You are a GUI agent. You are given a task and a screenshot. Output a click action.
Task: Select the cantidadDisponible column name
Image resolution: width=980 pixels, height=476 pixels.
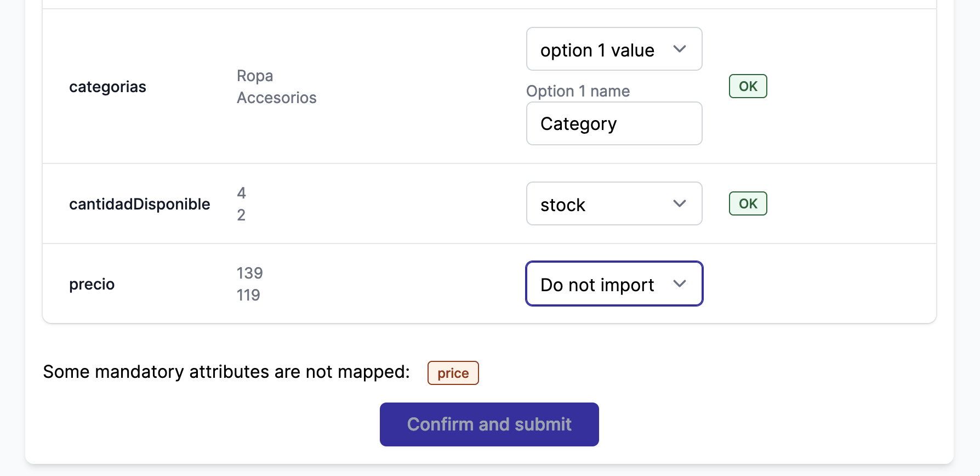coord(139,204)
